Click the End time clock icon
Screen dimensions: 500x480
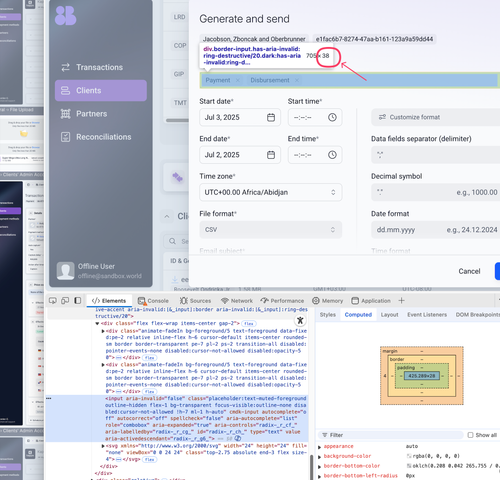[332, 155]
